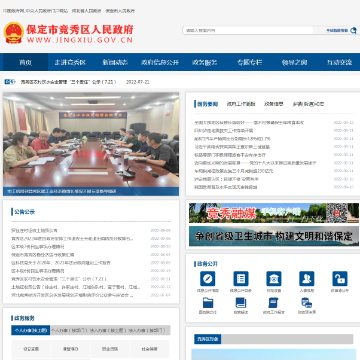Click the meeting room slideshow photo
Viewport: 360px width, 360px height.
coord(91,140)
